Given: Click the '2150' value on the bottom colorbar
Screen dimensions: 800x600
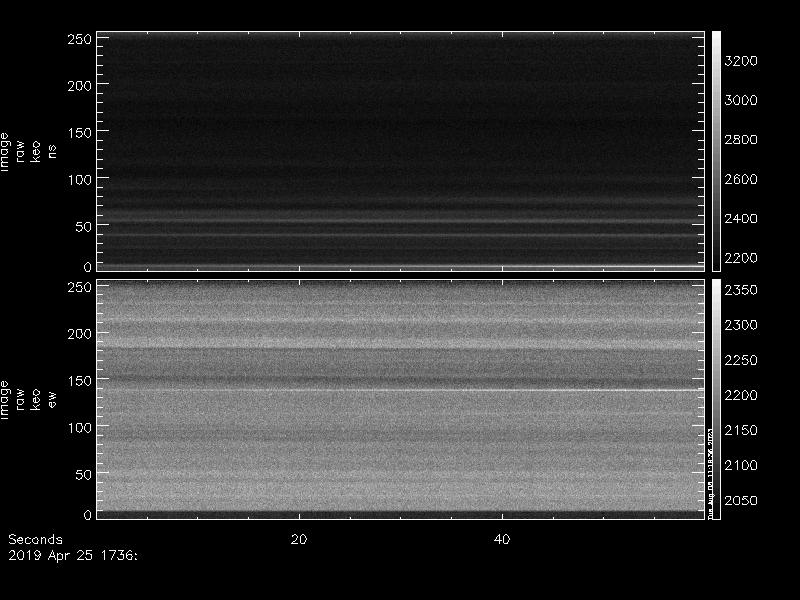Looking at the screenshot, I should click(x=741, y=430).
